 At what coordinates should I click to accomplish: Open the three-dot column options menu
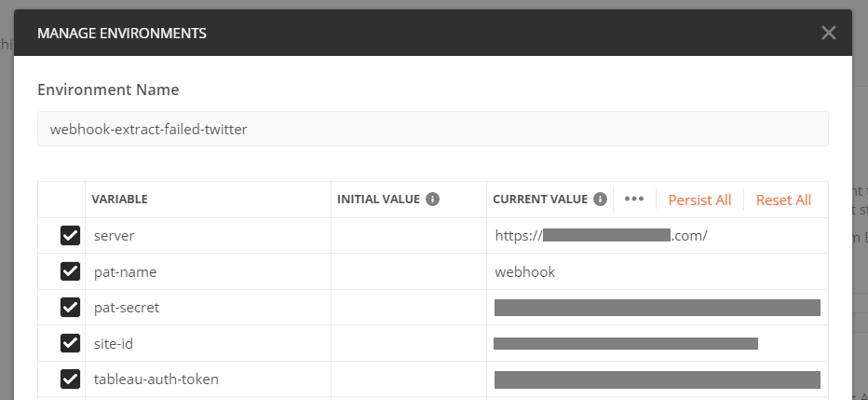pyautogui.click(x=634, y=200)
